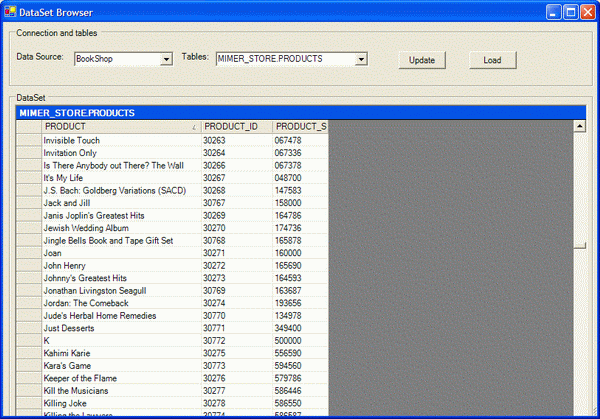
Task: Click product ID 30264
Action: (236, 153)
